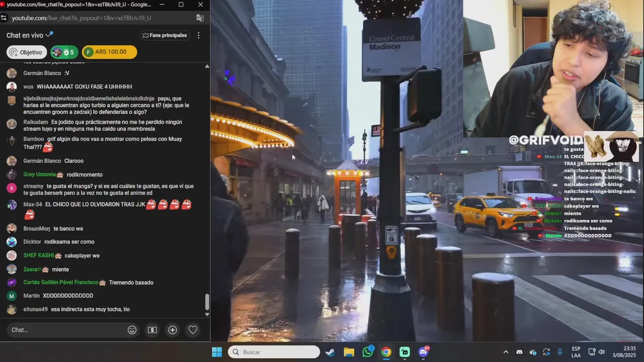Click Germán Blanco's avatar beside ':V' message
Screen dimensions: 644x362
coord(12,73)
